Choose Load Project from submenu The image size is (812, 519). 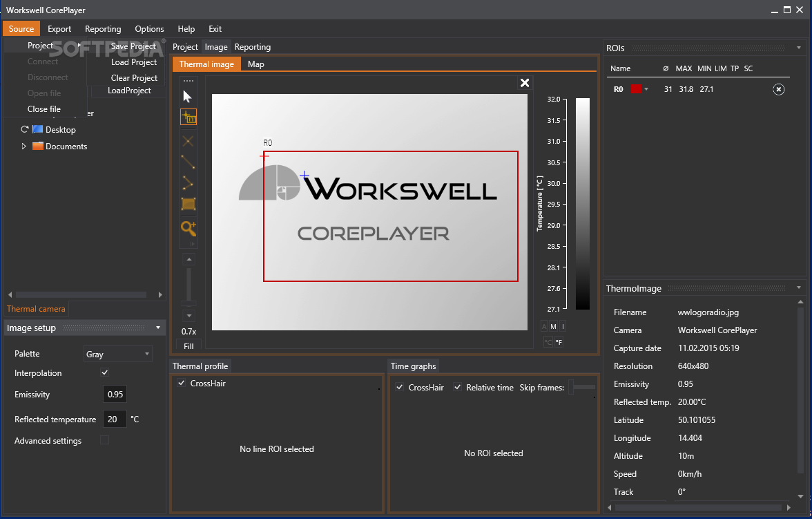click(134, 62)
